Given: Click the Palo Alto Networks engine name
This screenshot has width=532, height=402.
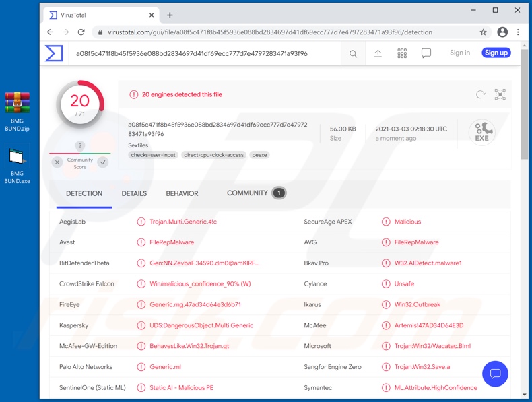Looking at the screenshot, I should point(86,367).
